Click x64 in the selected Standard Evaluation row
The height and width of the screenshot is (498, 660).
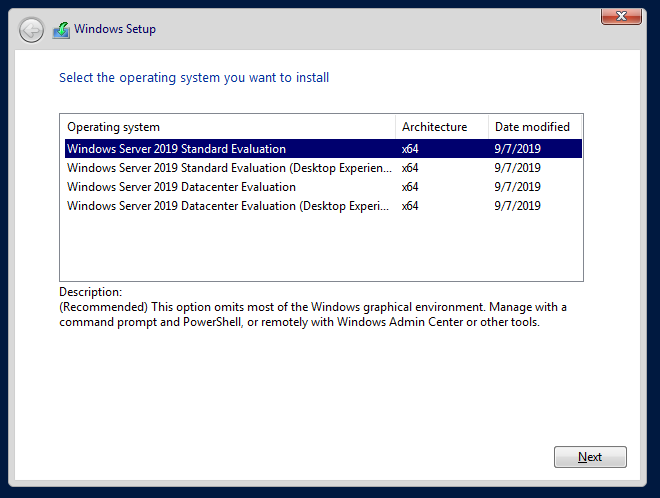coord(410,149)
